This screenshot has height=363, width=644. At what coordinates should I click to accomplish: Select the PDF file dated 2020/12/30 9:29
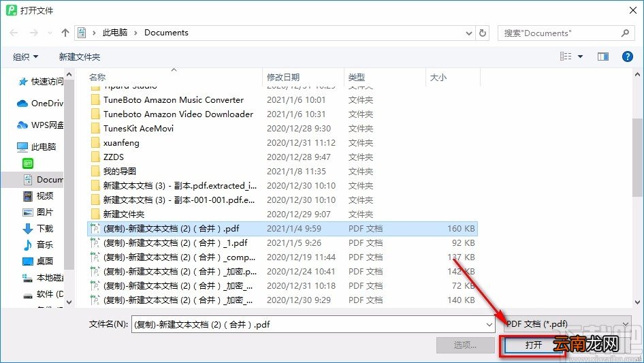[x=283, y=300]
